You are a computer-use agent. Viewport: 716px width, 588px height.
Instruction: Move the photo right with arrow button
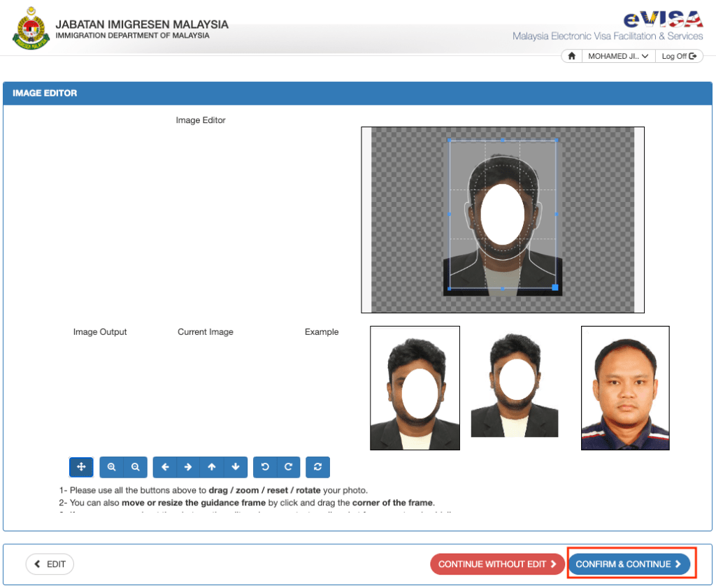coord(188,466)
